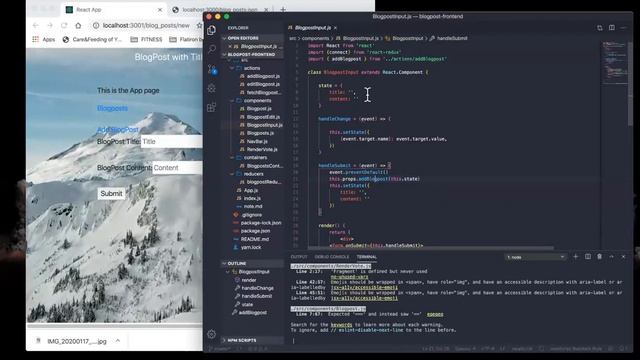Open RenderVote.js file
Screen dimensions: 640x360
(262, 150)
